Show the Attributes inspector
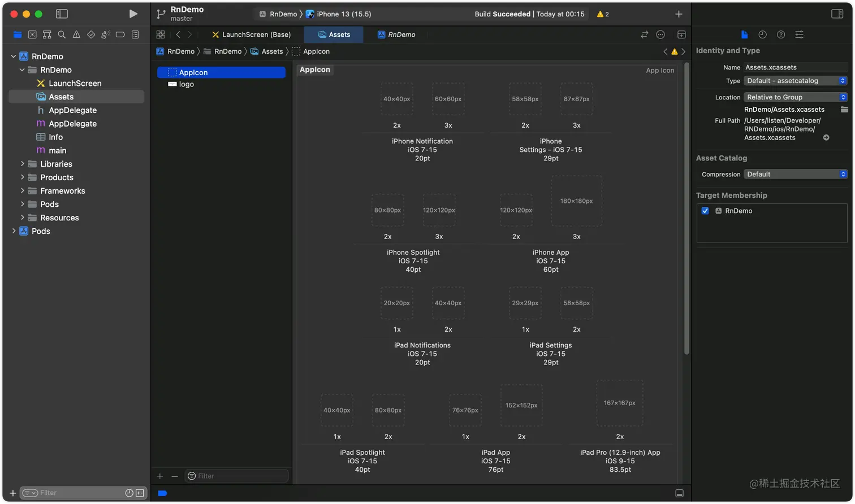Viewport: 855px width, 504px height. pos(799,34)
